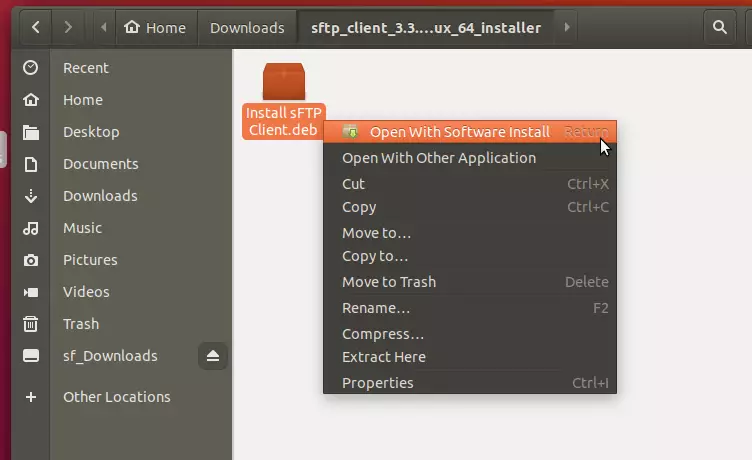The width and height of the screenshot is (752, 460).
Task: Open Documents label in the sidebar
Action: (101, 164)
